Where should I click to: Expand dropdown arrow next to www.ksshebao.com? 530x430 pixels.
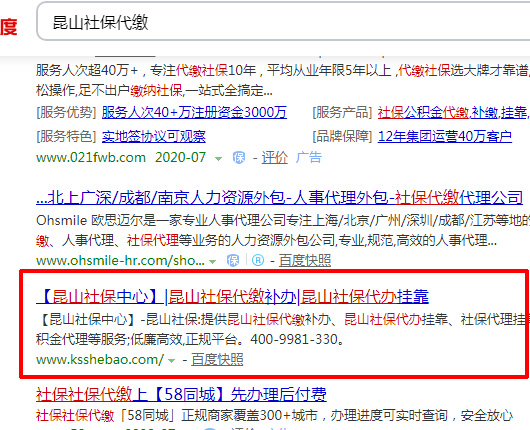tap(172, 361)
